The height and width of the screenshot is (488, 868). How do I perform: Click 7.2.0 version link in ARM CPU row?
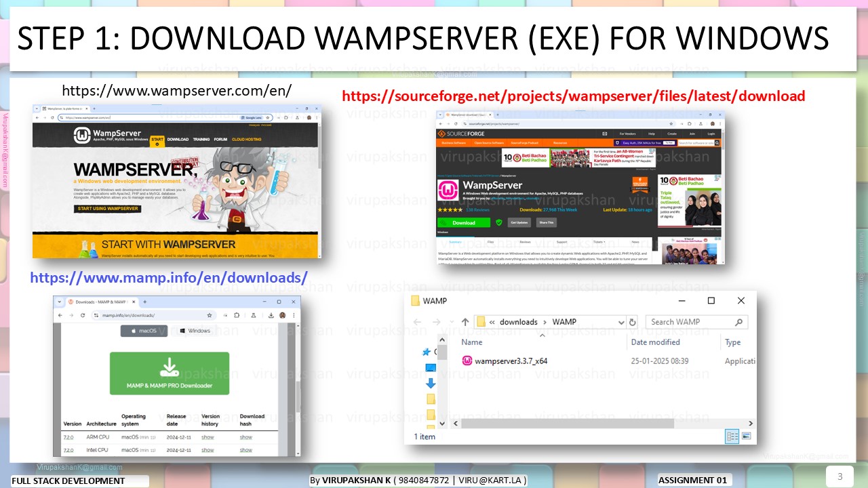pyautogui.click(x=68, y=437)
